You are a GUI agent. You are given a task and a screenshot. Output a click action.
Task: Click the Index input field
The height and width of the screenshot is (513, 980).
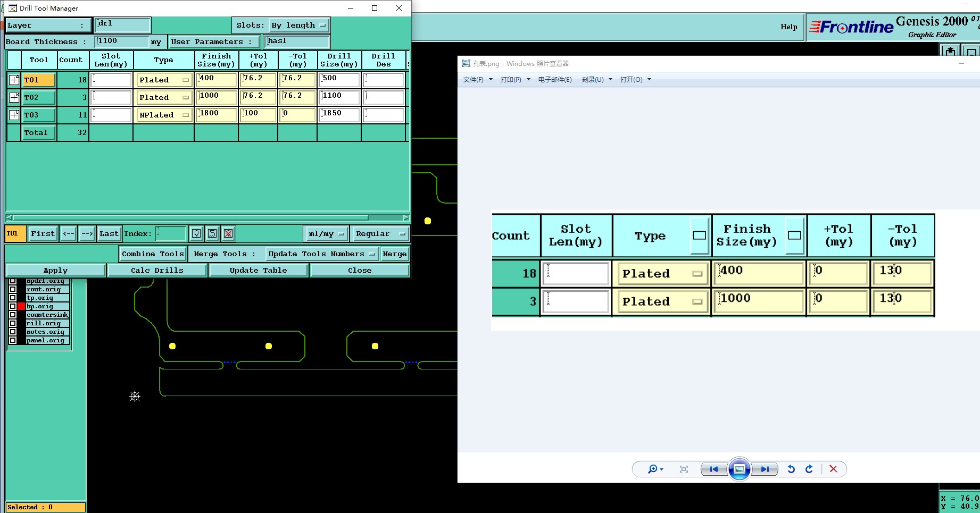171,233
